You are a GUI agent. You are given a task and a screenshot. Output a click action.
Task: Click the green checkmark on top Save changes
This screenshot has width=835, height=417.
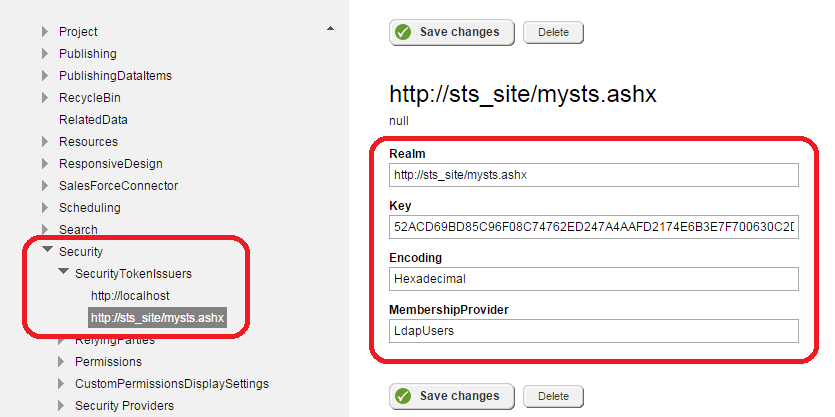click(x=403, y=32)
